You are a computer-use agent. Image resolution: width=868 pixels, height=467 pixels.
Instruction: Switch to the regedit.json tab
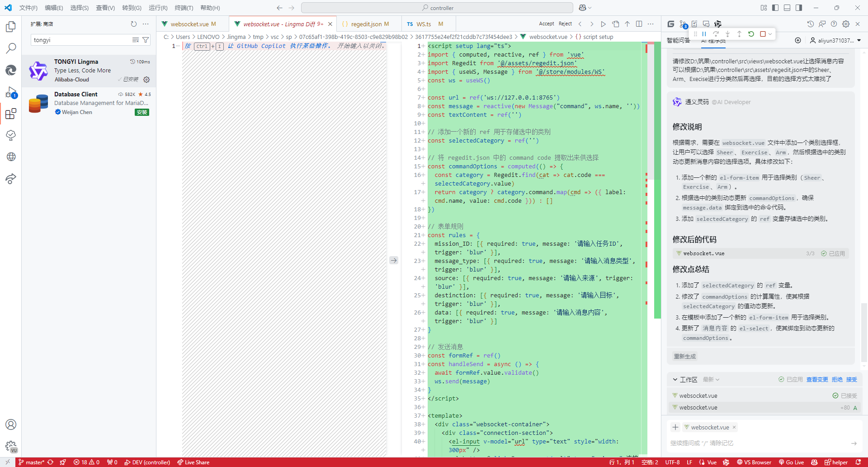coord(369,24)
